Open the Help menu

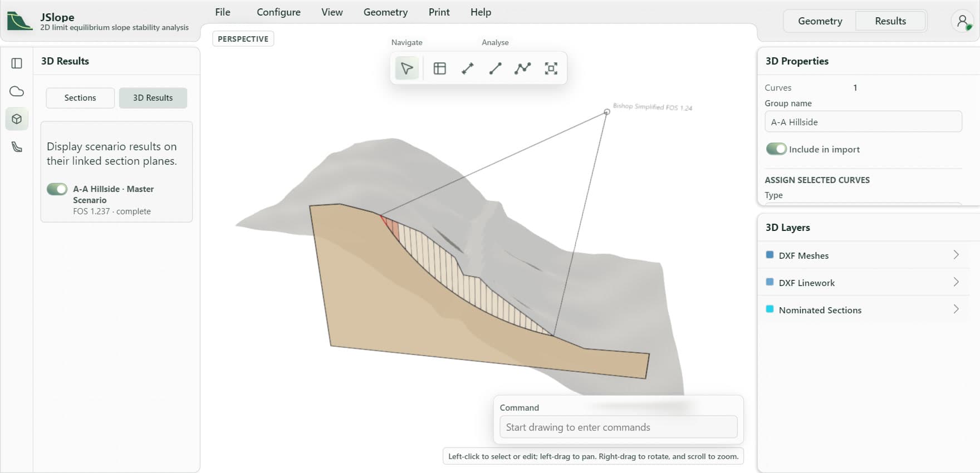[481, 12]
